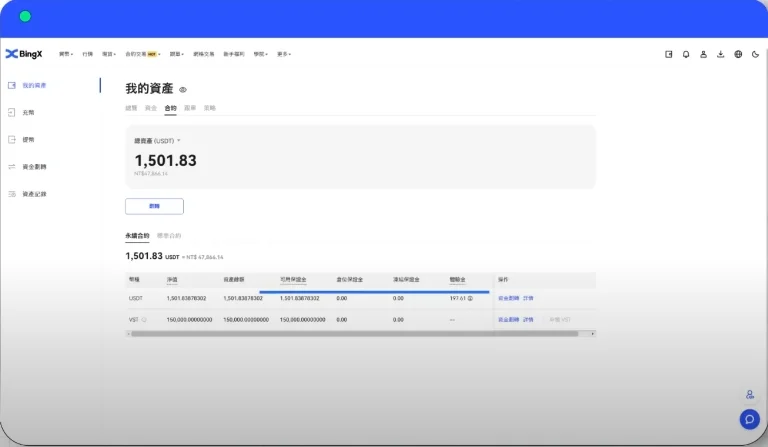This screenshot has width=768, height=447.
Task: Click the 資產餘額 column header
Action: (x=234, y=280)
